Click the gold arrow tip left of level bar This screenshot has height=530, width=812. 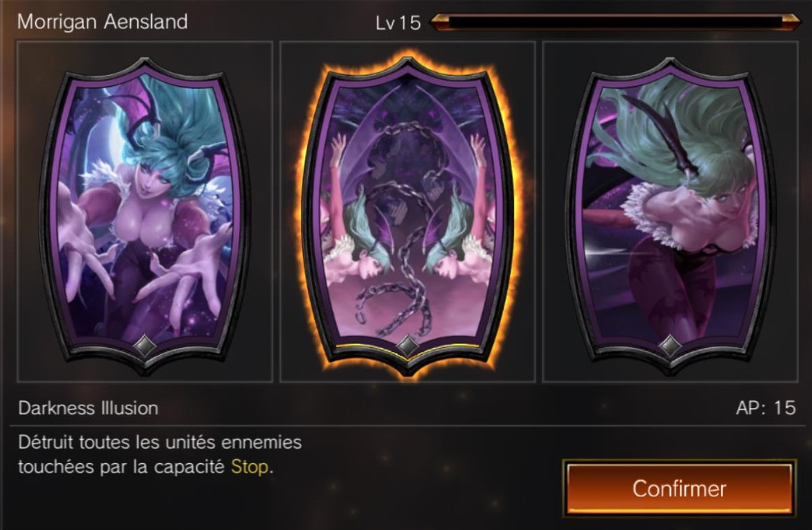439,22
